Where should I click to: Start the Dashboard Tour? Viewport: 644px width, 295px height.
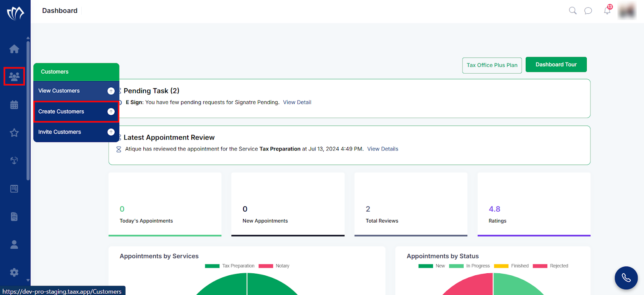point(556,64)
